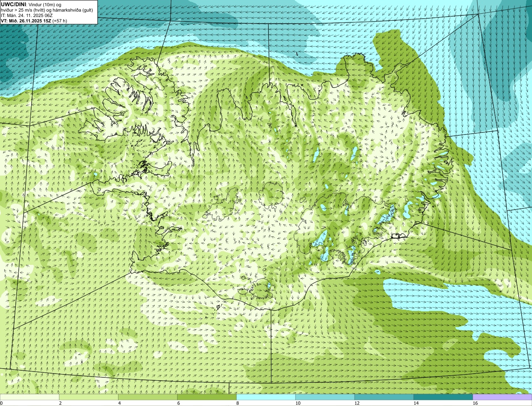This screenshot has width=532, height=406.
Task: Click the legend tick label '16'
Action: (475, 403)
